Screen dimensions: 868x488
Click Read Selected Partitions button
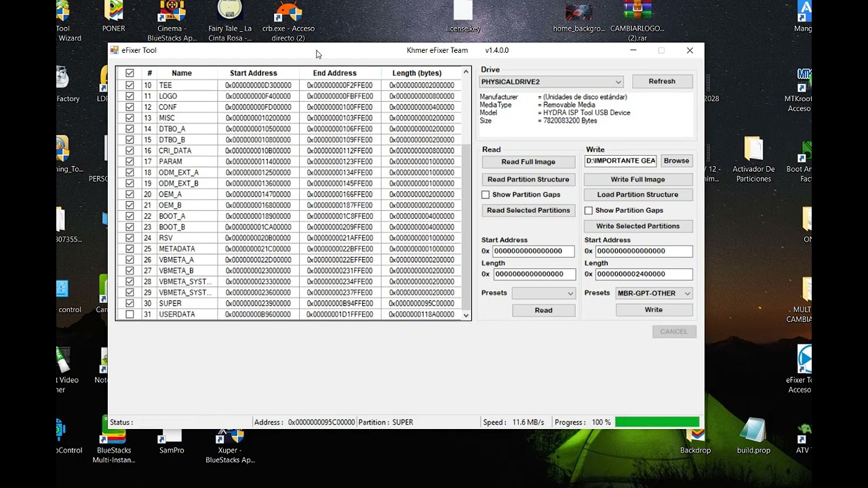tap(528, 211)
